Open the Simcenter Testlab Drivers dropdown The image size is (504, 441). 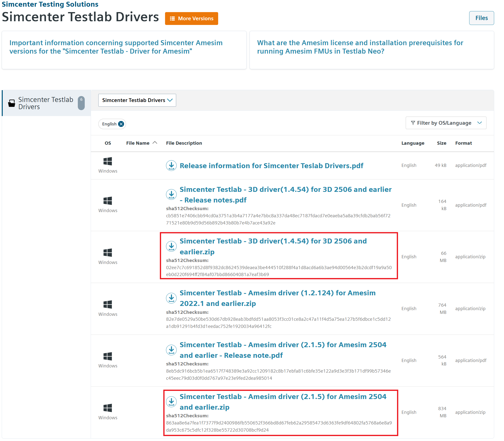137,100
